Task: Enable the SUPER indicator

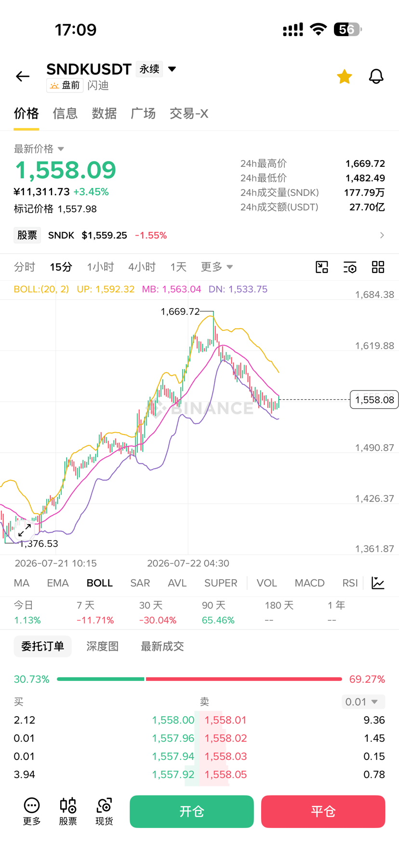Action: pos(221,583)
